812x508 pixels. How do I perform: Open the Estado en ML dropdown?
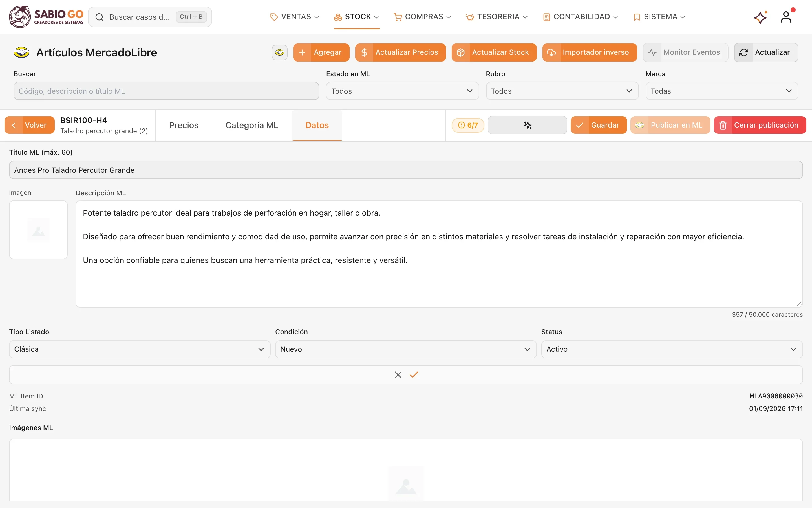402,91
